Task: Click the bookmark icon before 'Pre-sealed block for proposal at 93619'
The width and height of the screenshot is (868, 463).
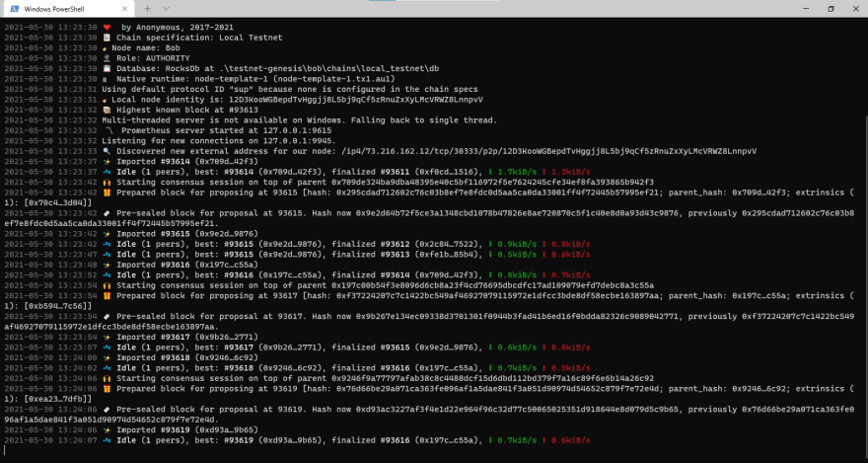Action: click(107, 410)
